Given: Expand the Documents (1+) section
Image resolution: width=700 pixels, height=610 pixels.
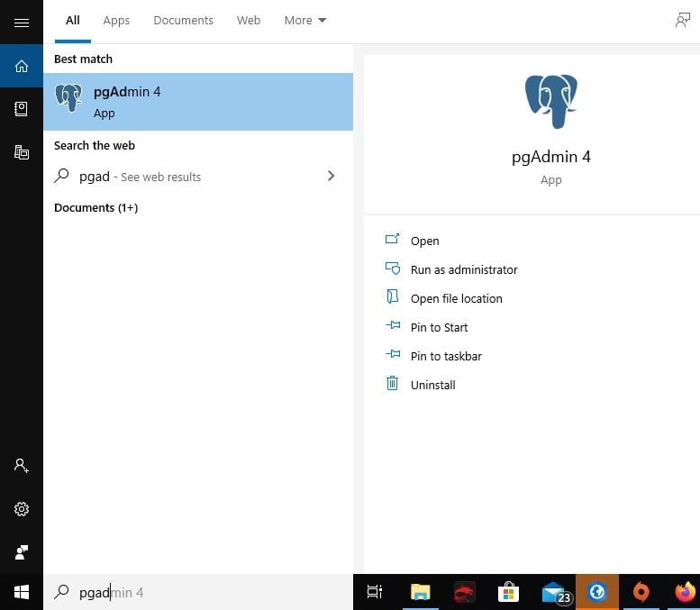Looking at the screenshot, I should click(x=96, y=207).
